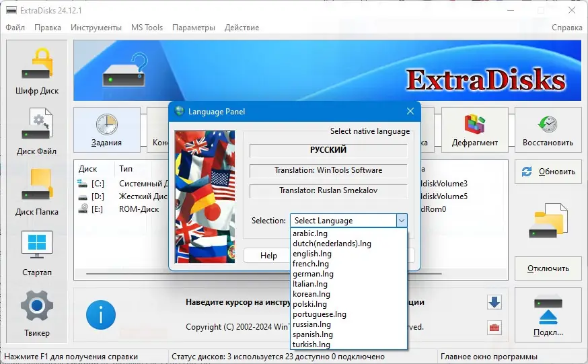Click the blue down arrow icon
588x364 pixels.
tap(494, 302)
